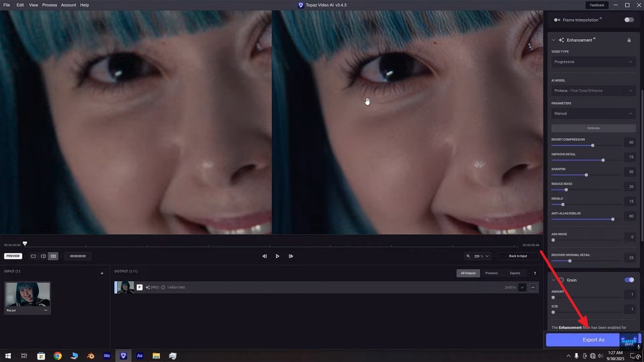The image size is (644, 362).
Task: Step forward one frame
Action: tap(291, 256)
